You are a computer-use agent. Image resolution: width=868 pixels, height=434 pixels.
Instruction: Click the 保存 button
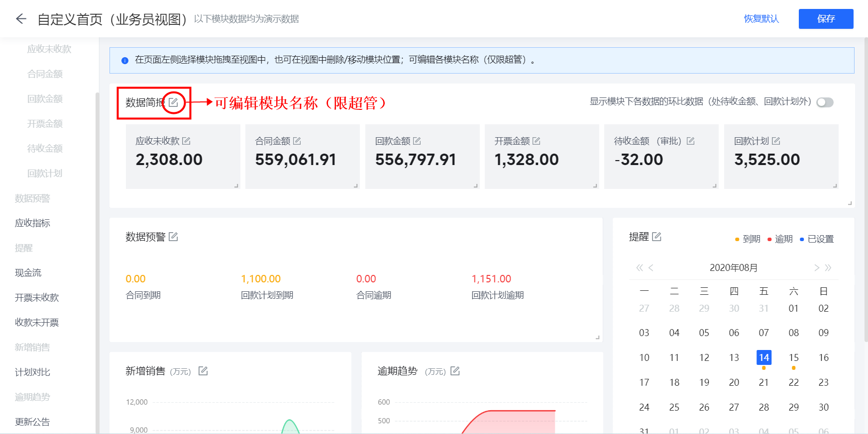point(826,19)
